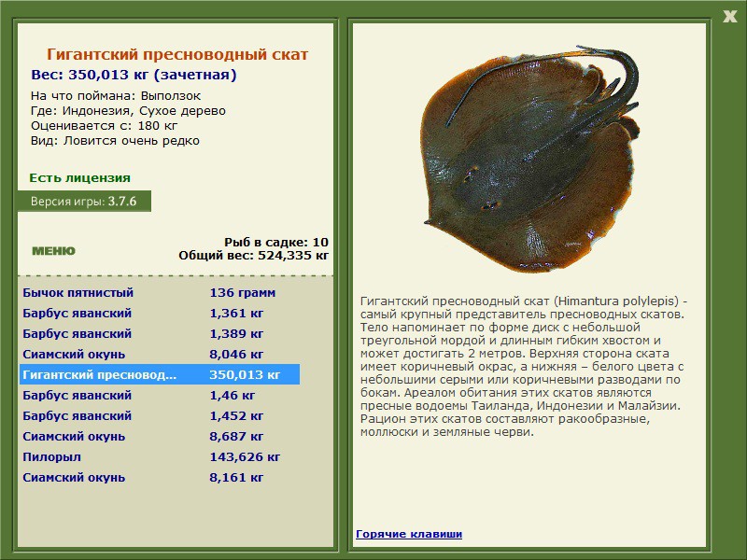Viewport: 747px width, 560px height.
Task: Click the Есть лицензия status text
Action: pyautogui.click(x=79, y=178)
